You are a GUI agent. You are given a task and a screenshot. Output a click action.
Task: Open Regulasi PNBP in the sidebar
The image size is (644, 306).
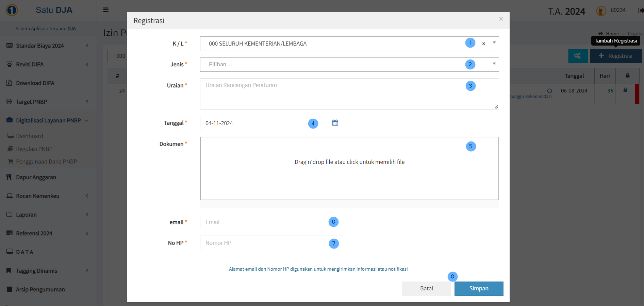coord(34,149)
